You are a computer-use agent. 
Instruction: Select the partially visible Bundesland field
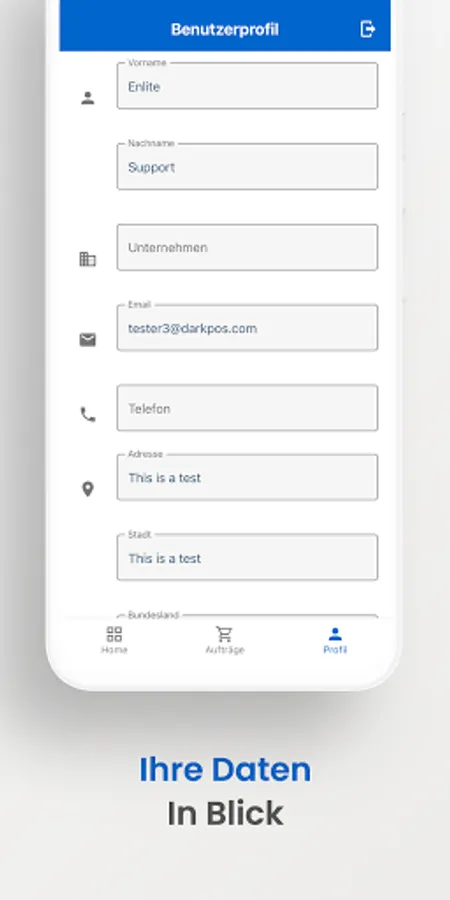(x=247, y=616)
